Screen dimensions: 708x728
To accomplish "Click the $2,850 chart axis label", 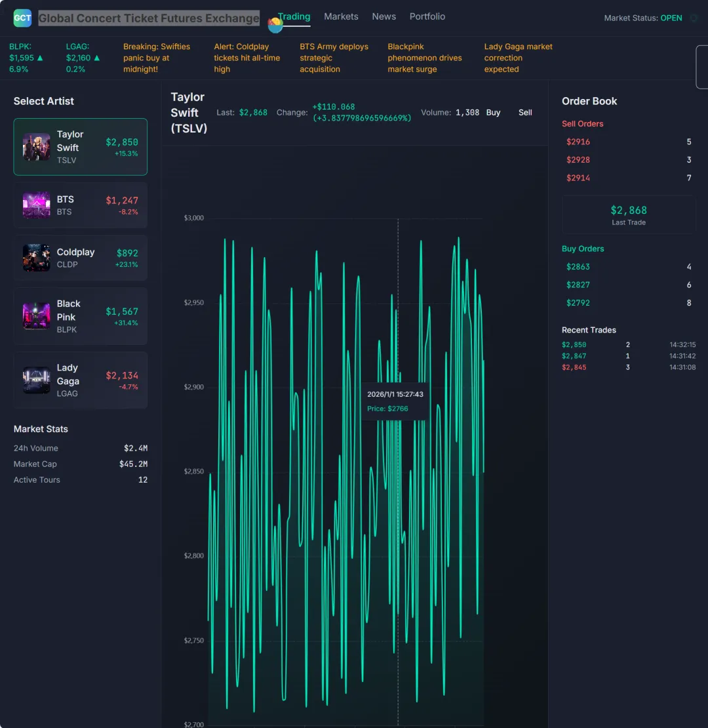I will (194, 472).
